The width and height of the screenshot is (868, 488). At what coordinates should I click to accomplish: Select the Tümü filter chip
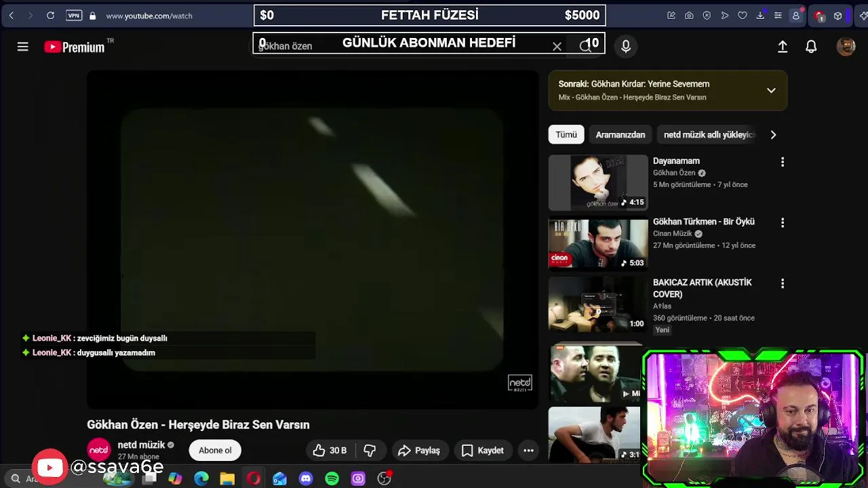tap(566, 134)
